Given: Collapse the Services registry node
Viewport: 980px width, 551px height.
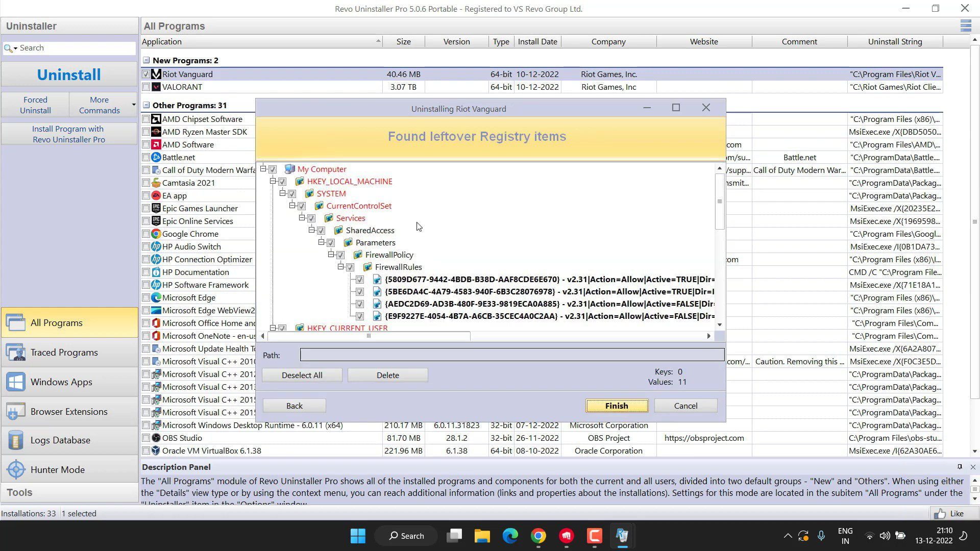Looking at the screenshot, I should pos(302,218).
